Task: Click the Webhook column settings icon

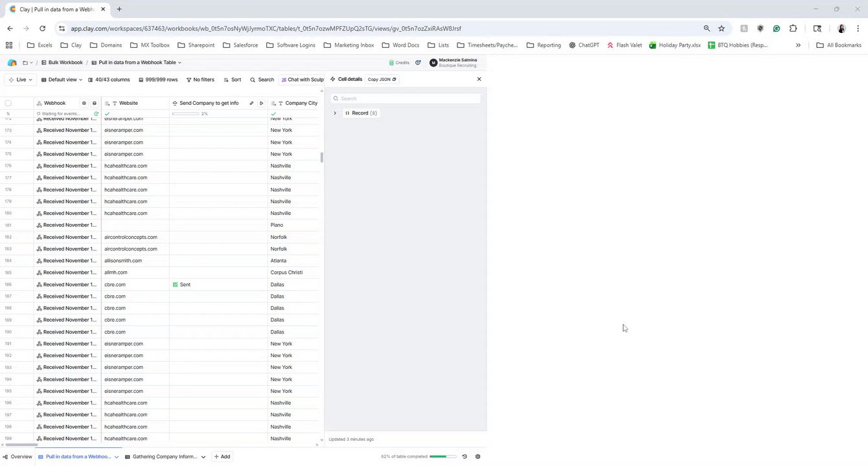Action: point(84,103)
